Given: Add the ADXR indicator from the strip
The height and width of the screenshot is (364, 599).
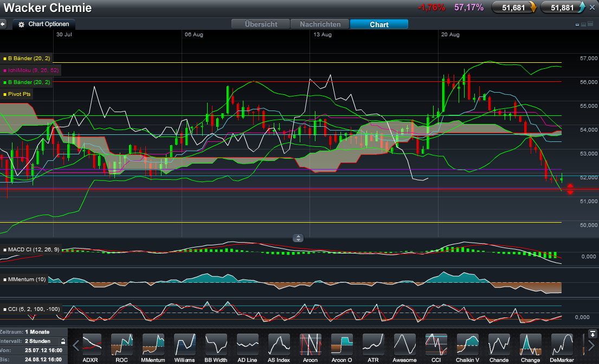Looking at the screenshot, I should 91,344.
